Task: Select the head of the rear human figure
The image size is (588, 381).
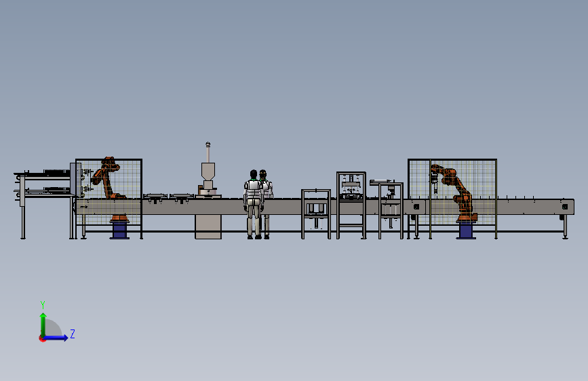Action: pos(263,174)
